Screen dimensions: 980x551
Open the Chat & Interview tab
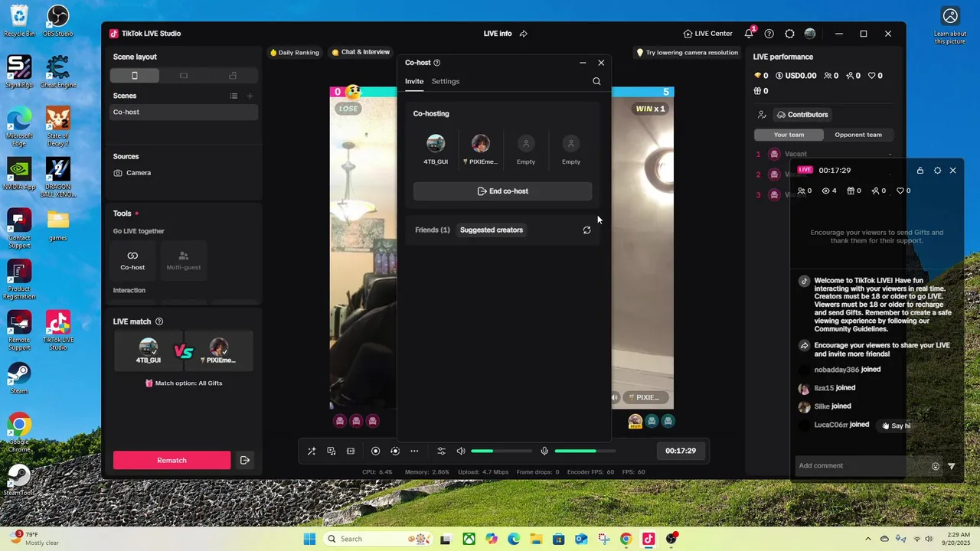pos(361,52)
